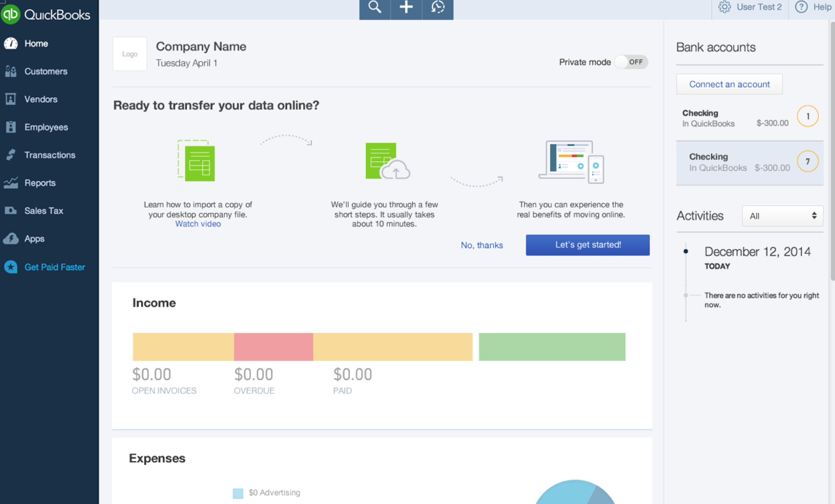Open recent transactions clock icon
The image size is (835, 504).
tap(437, 7)
